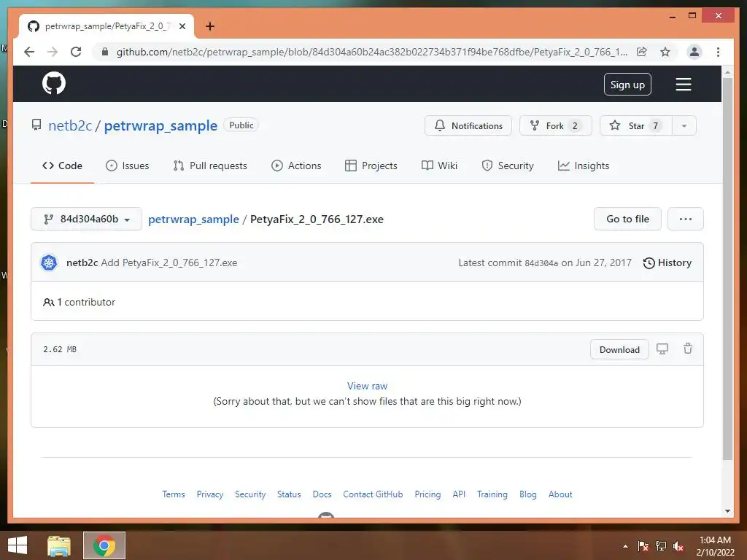Close the petrwrap_sample browser tab
Screen dimensions: 747x560
[182, 27]
